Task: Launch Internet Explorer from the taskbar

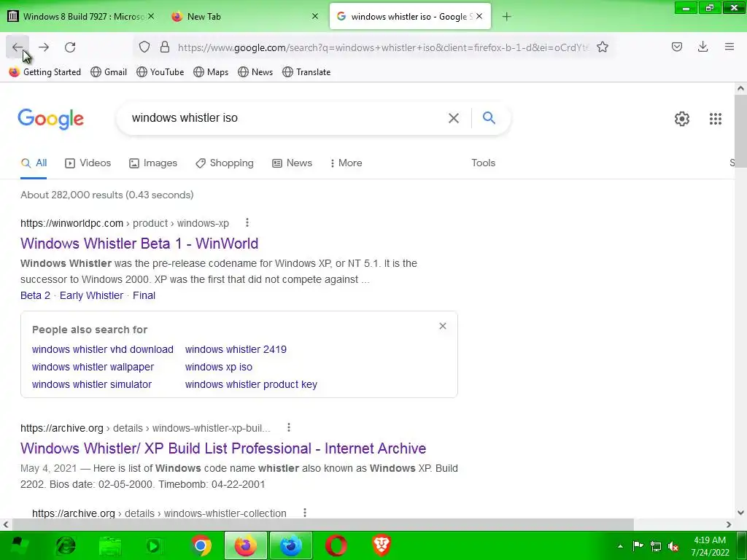Action: [x=66, y=545]
